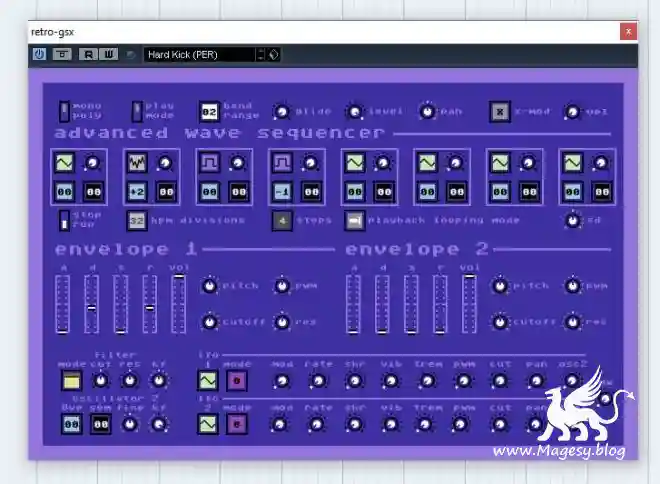Click the envelope 1 pwm knob
The width and height of the screenshot is (660, 484).
tap(282, 286)
